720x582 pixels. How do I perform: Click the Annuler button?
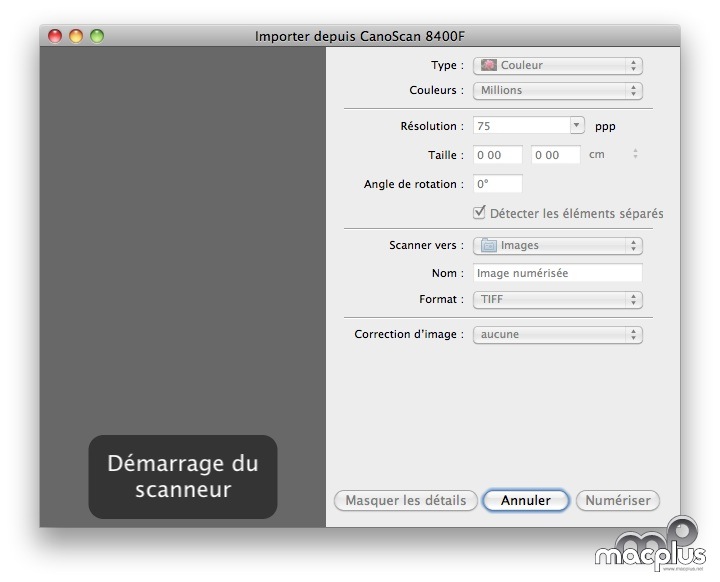click(526, 500)
